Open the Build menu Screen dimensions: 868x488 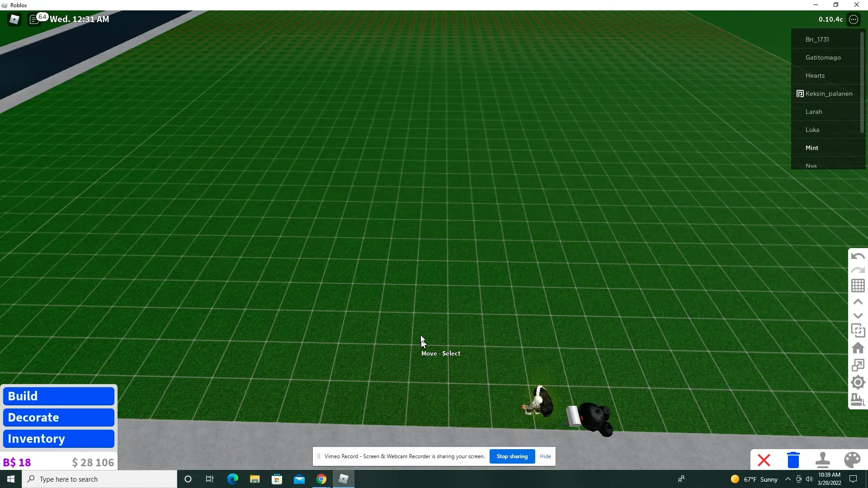(59, 396)
